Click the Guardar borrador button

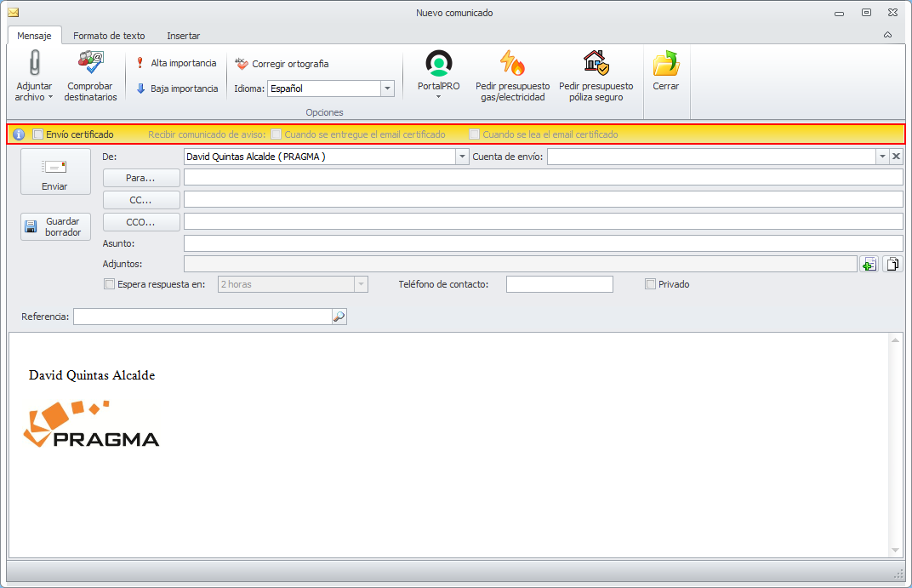(x=55, y=226)
